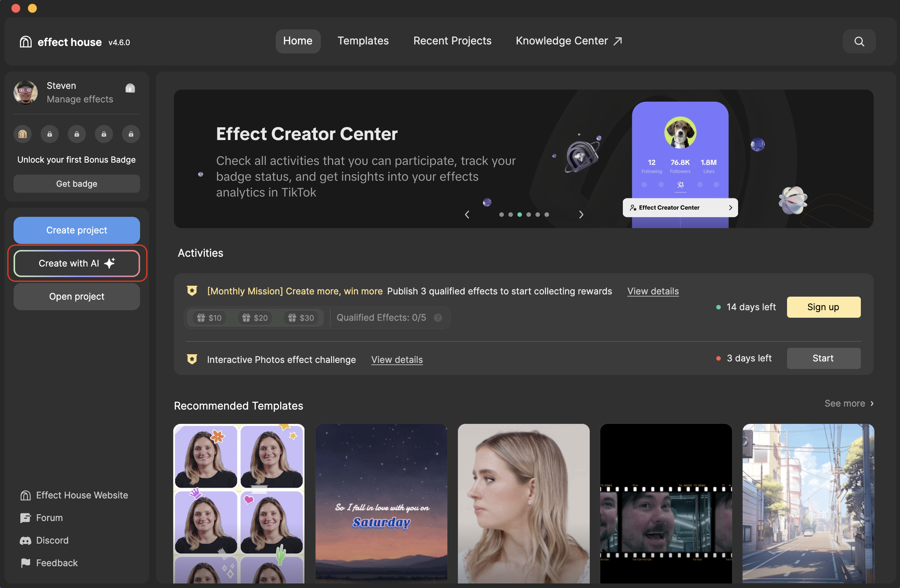Open the Knowledge Center tab
The height and width of the screenshot is (588, 900).
569,41
